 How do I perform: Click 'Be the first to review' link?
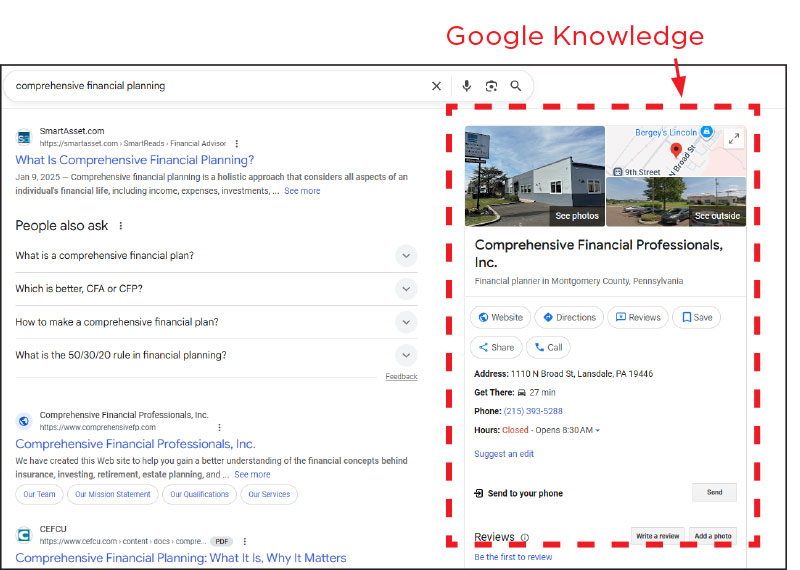[x=513, y=557]
